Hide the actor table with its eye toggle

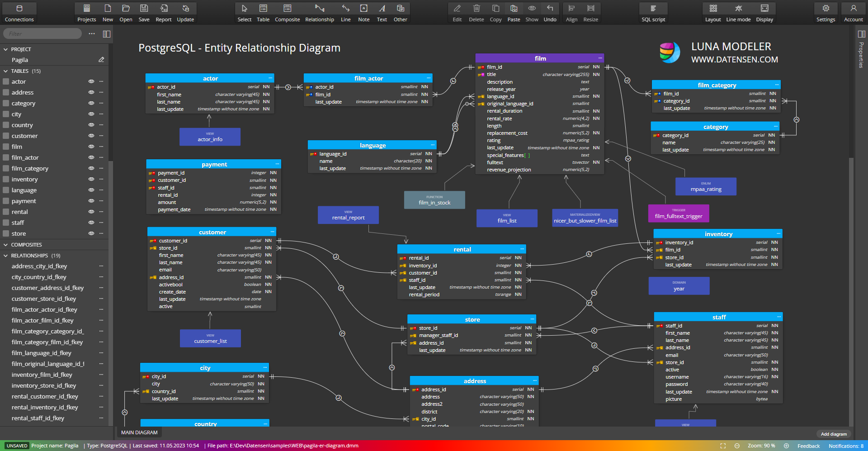coord(91,81)
